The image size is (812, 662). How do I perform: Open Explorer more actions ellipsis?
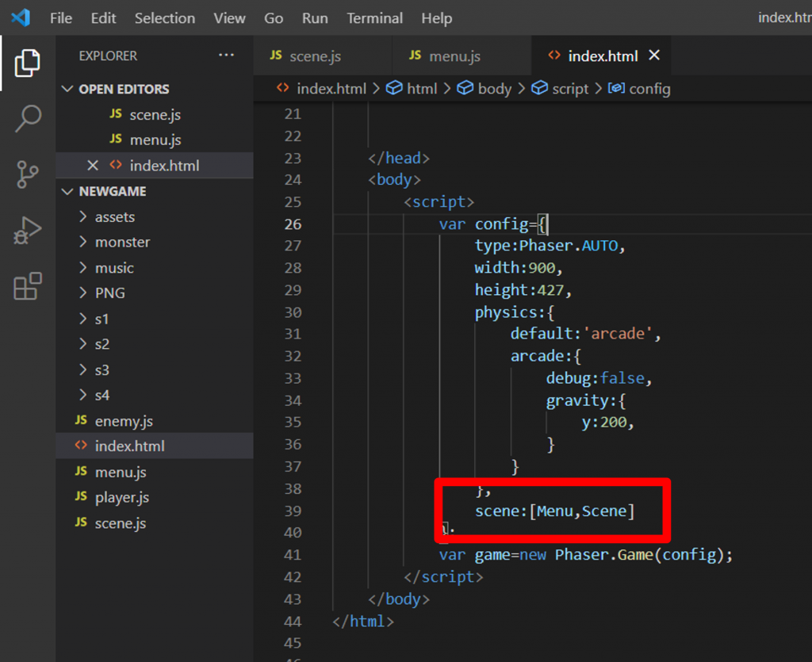coord(226,55)
